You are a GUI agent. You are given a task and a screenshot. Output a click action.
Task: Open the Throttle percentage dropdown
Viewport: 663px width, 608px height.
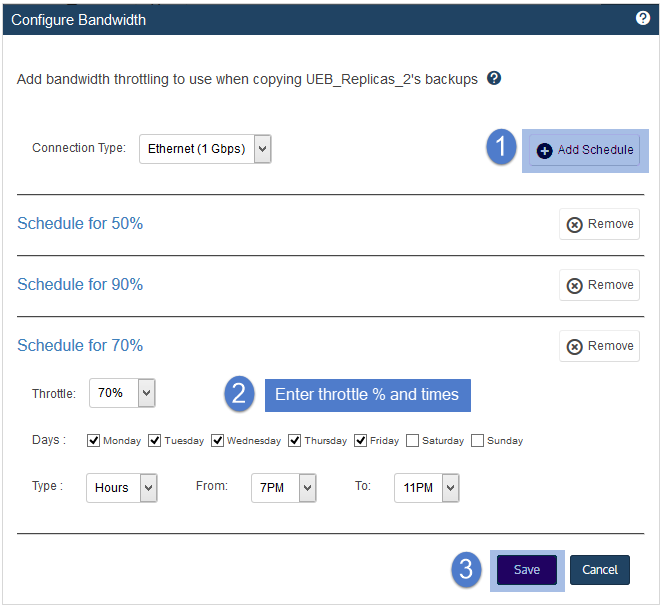[x=122, y=393]
